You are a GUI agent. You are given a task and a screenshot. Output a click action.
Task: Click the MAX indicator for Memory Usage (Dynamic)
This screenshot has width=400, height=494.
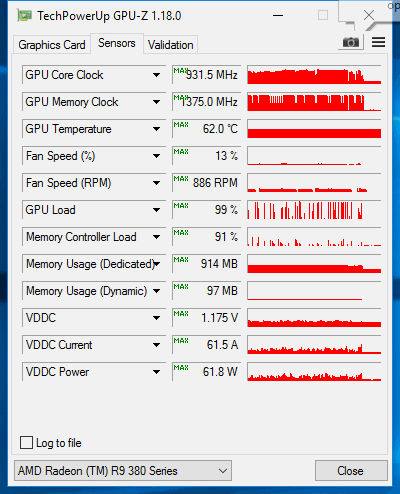click(x=181, y=287)
